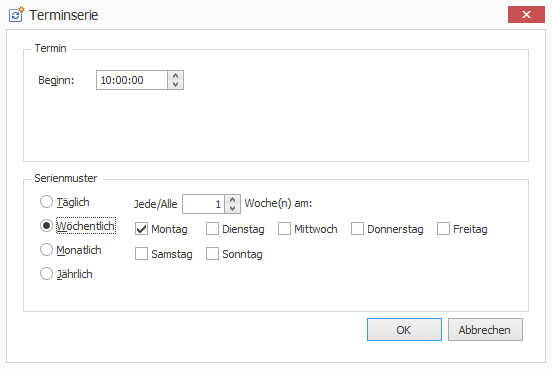
Task: Click into the Beginn time field
Action: 132,80
